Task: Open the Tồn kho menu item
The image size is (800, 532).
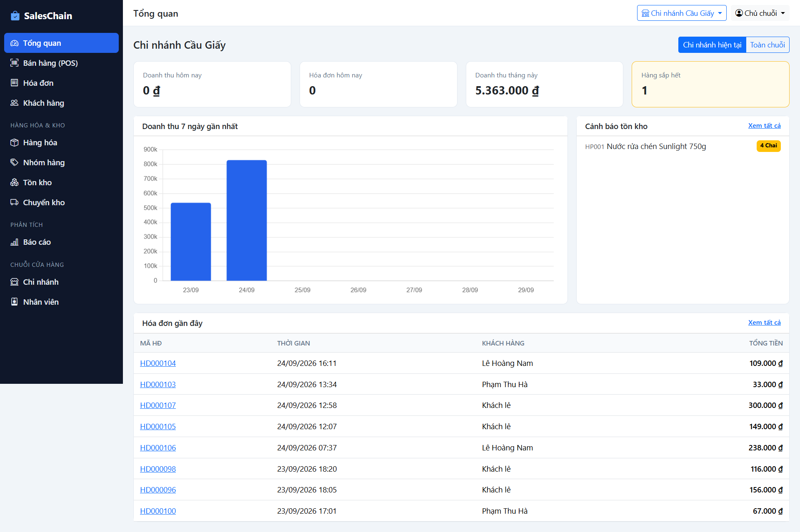Action: [61, 182]
